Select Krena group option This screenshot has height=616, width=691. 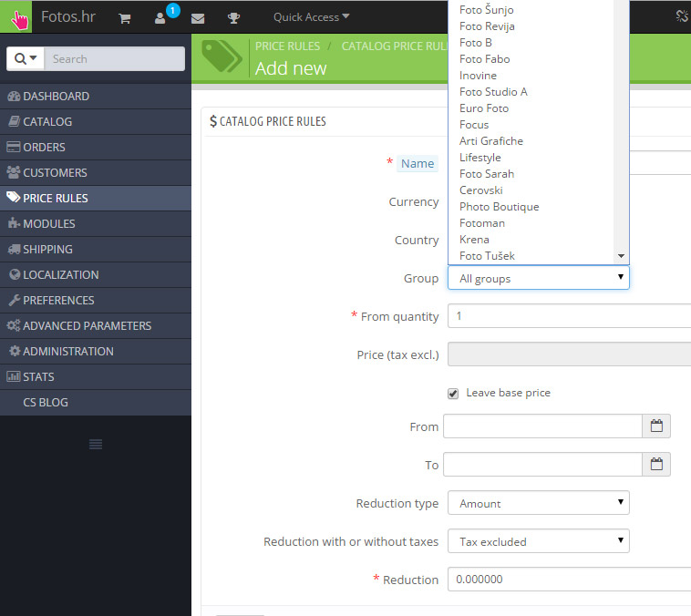pyautogui.click(x=531, y=240)
